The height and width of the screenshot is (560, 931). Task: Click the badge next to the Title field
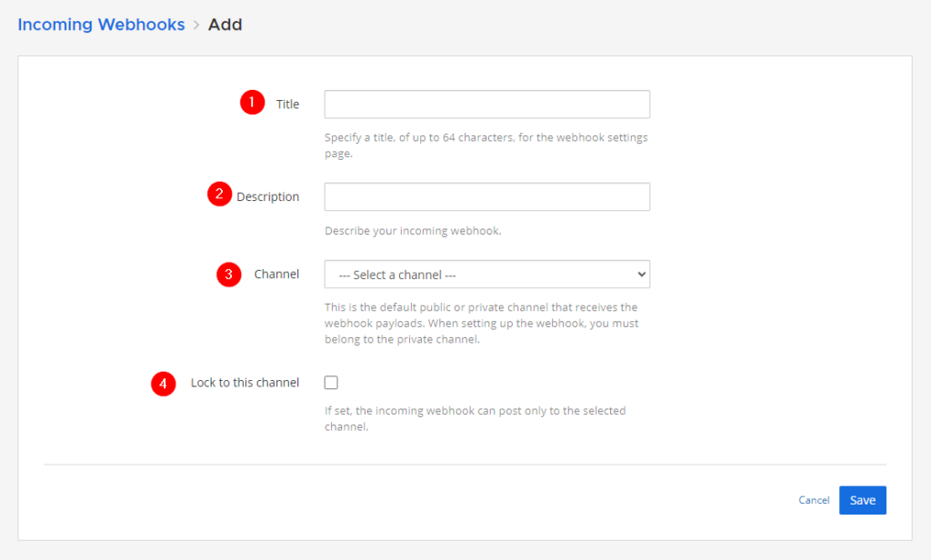[252, 102]
